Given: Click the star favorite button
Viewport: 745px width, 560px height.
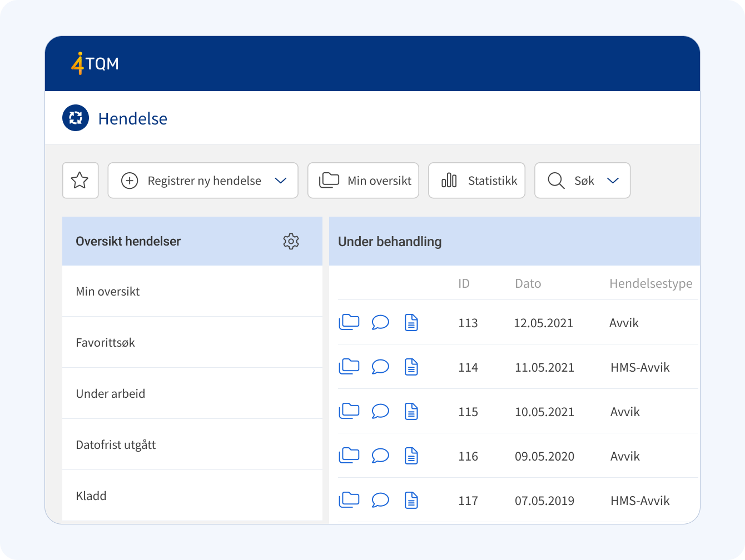Looking at the screenshot, I should click(x=80, y=180).
